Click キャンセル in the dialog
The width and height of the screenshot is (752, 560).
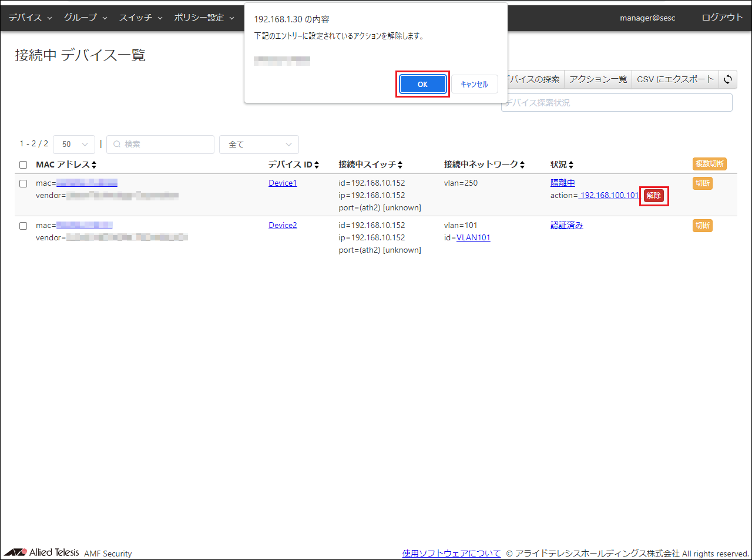(474, 85)
